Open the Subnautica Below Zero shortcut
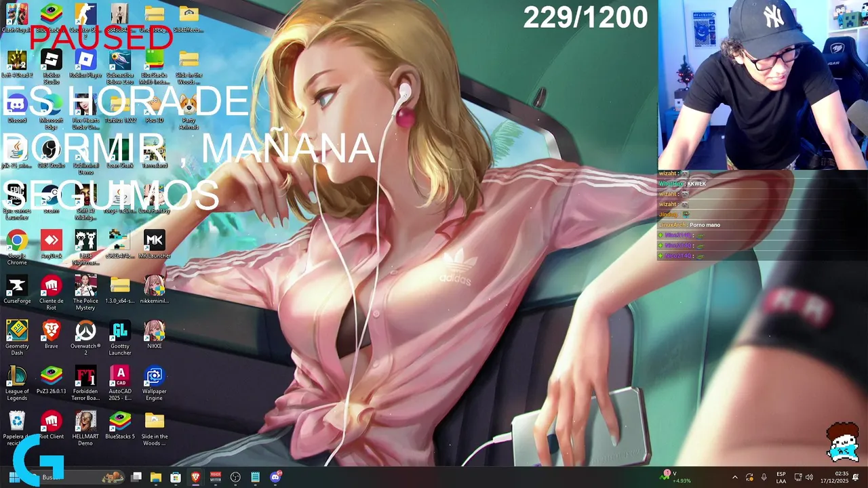 click(x=120, y=67)
